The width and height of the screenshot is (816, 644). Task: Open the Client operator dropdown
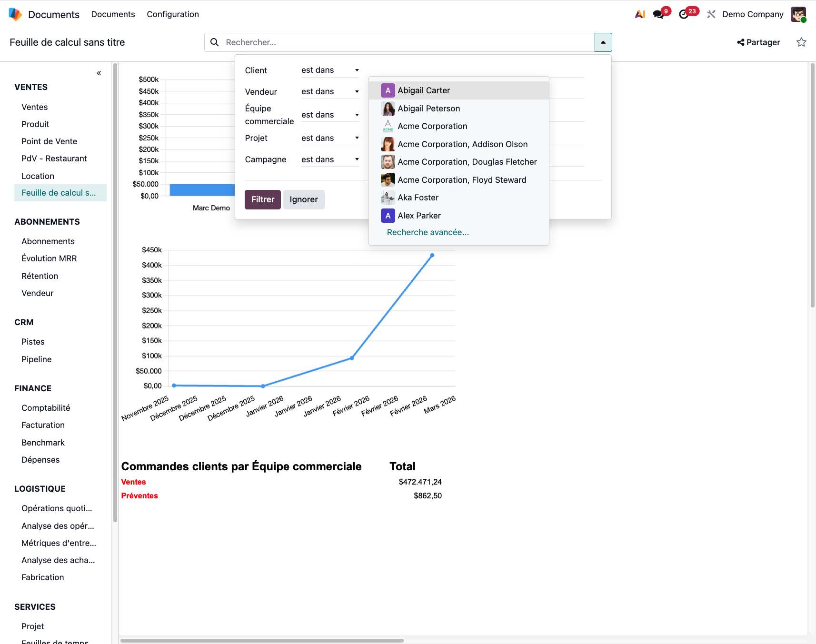pos(329,70)
